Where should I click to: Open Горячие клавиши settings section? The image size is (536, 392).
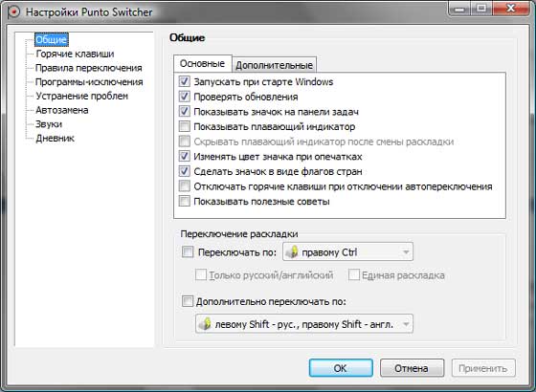75,54
